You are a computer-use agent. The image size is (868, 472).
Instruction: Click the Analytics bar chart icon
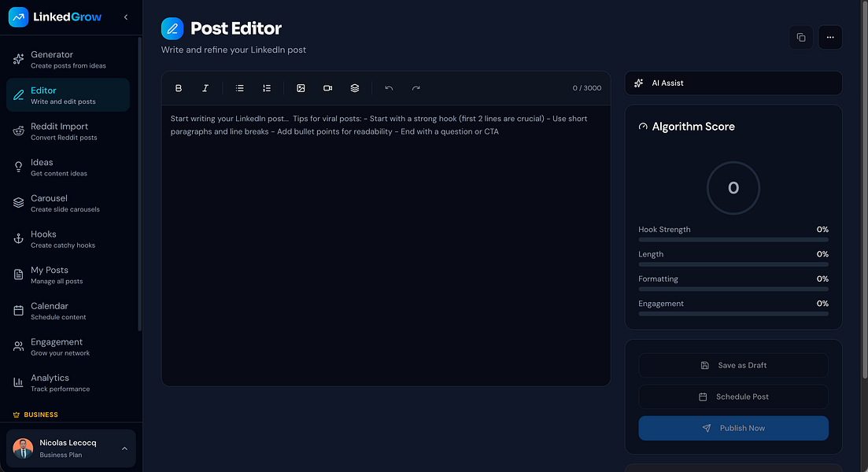pyautogui.click(x=18, y=382)
